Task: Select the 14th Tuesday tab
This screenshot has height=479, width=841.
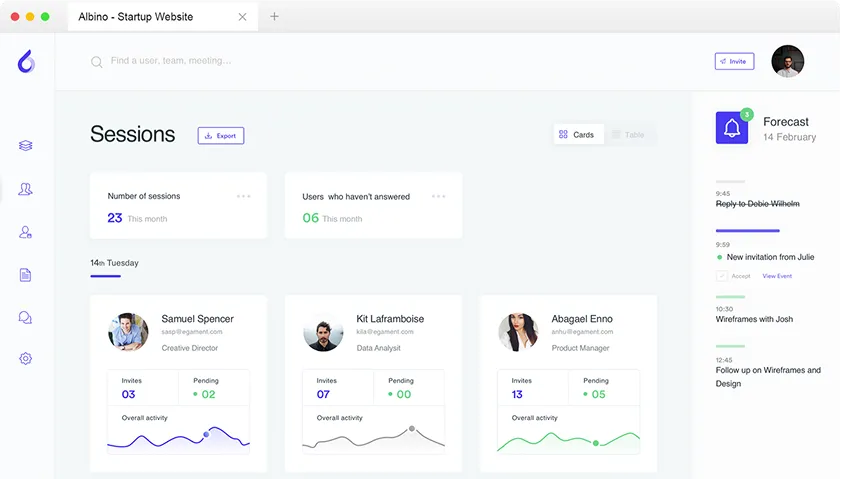Action: (x=114, y=264)
